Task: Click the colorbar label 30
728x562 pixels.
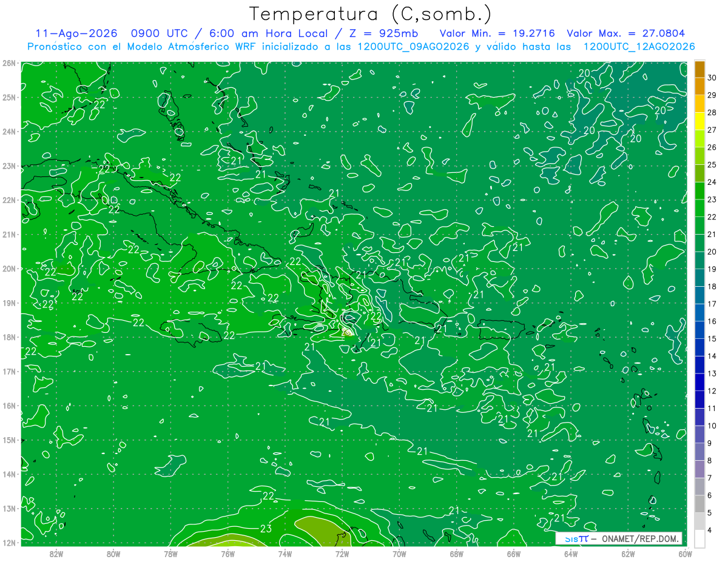Action: [x=712, y=78]
